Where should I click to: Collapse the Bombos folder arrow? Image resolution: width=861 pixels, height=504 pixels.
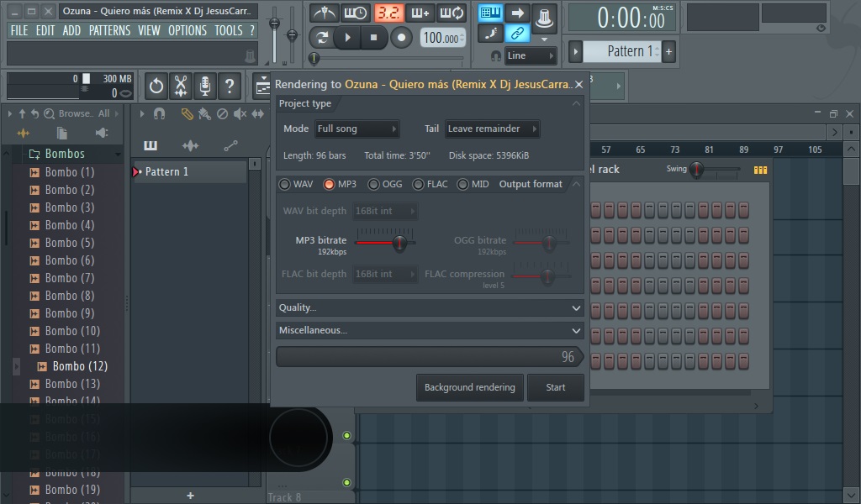[x=118, y=155]
